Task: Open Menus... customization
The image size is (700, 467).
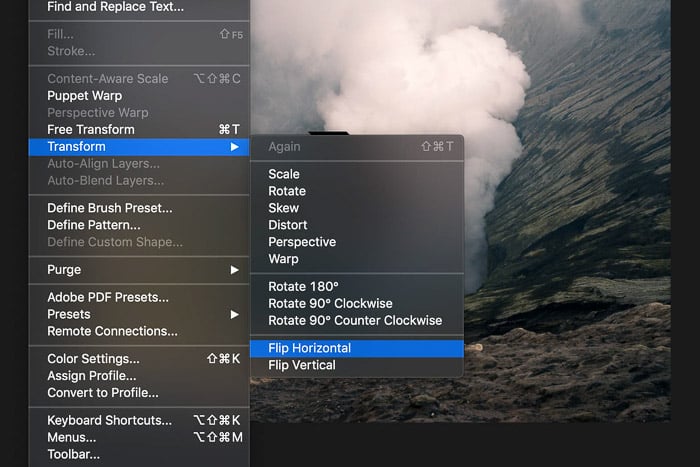Action: (139, 438)
